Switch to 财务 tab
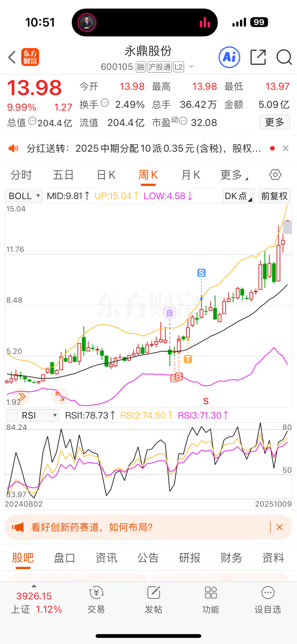 [231, 558]
